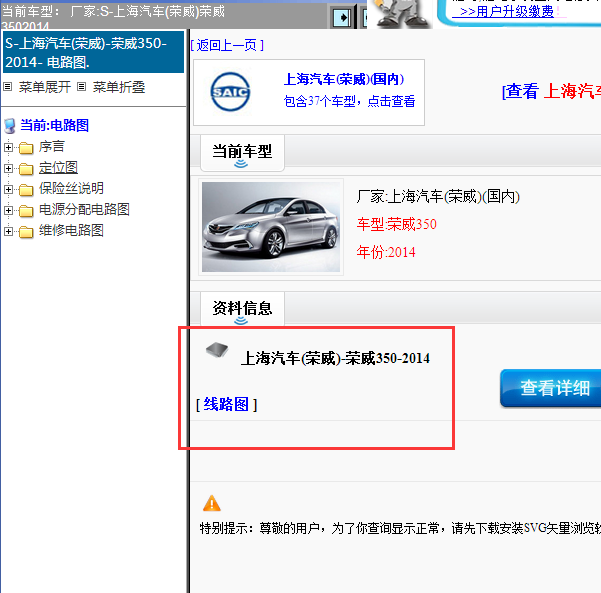Click 返回上一页 link

point(227,45)
